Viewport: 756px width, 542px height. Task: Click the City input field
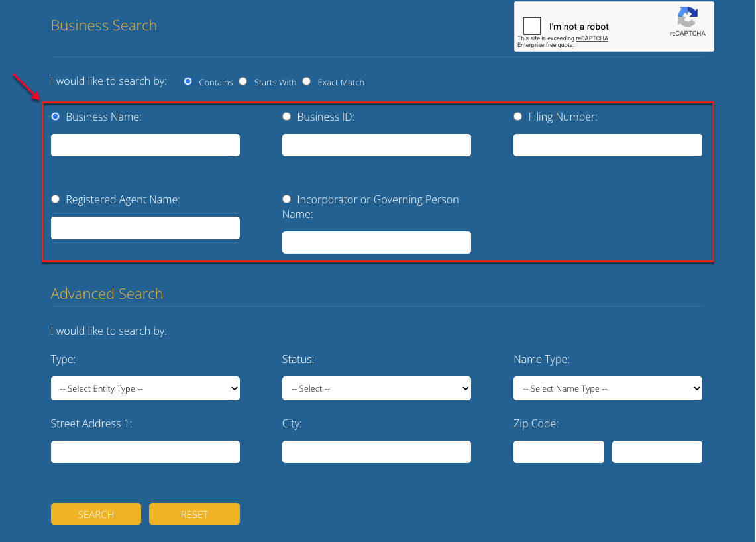pyautogui.click(x=376, y=452)
